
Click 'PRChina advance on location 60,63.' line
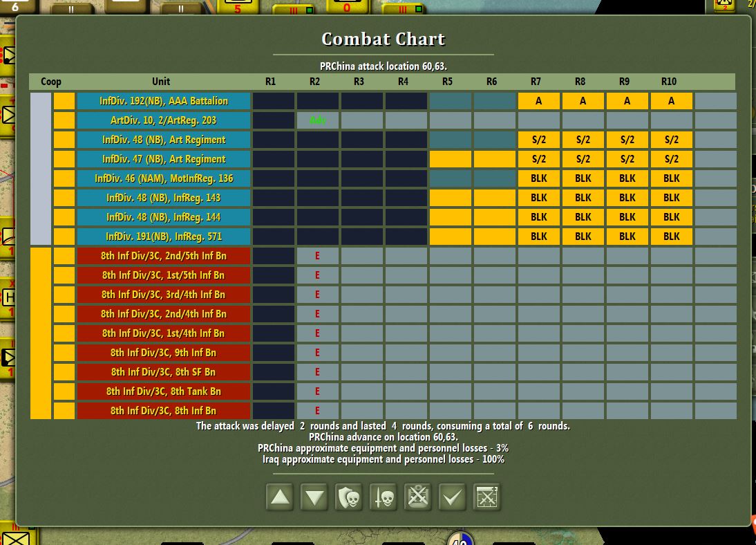(384, 437)
